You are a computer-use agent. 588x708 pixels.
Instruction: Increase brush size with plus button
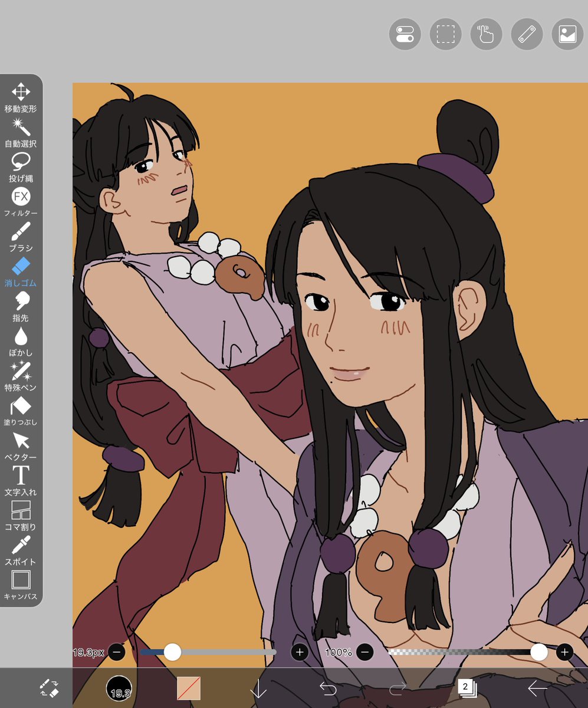300,652
